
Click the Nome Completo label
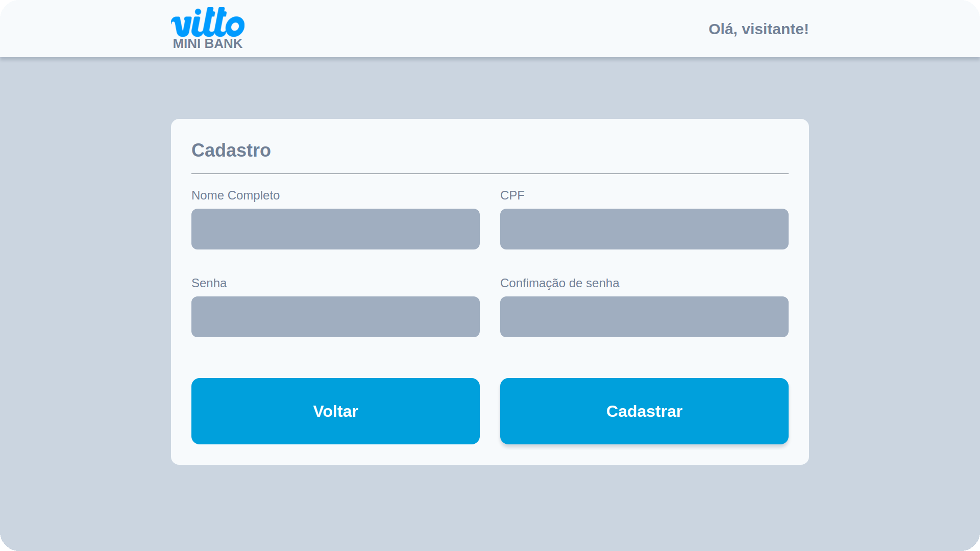click(x=235, y=195)
